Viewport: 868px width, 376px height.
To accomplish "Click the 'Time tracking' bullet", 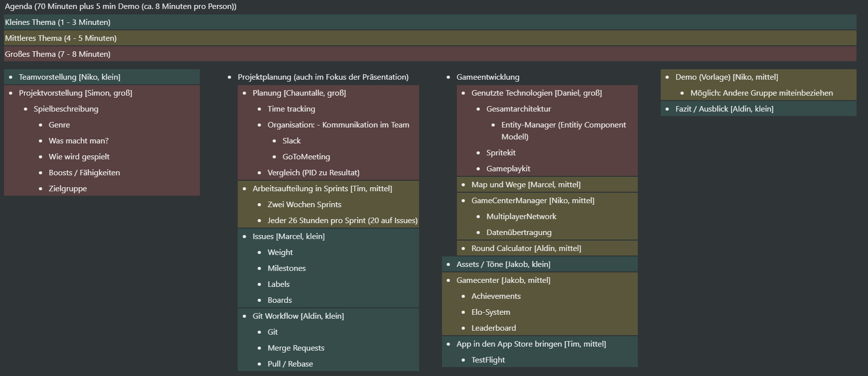I will [x=291, y=109].
